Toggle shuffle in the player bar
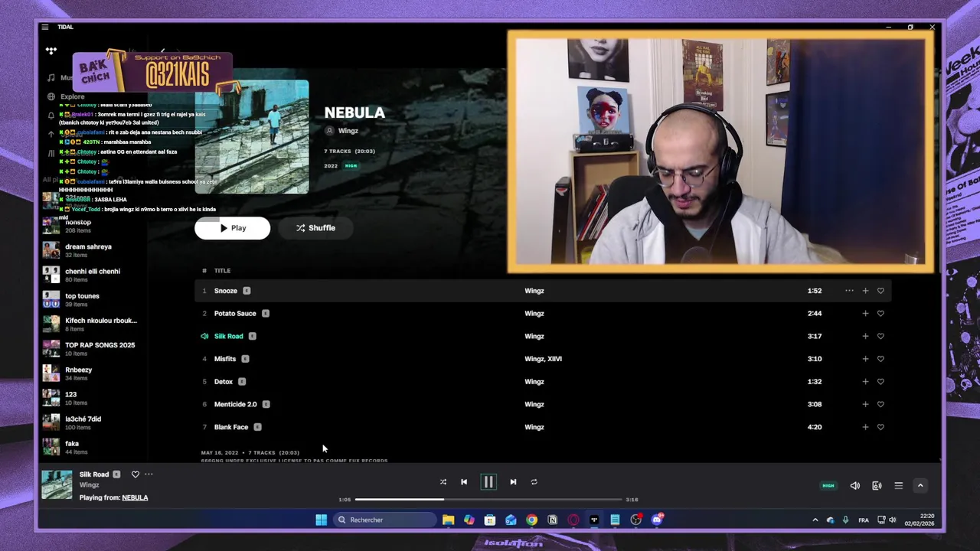The height and width of the screenshot is (551, 980). (x=443, y=482)
